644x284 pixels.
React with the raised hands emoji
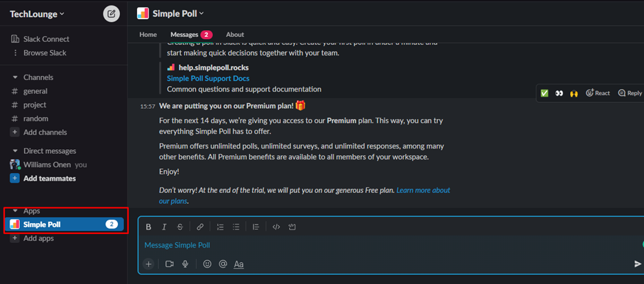(x=573, y=93)
